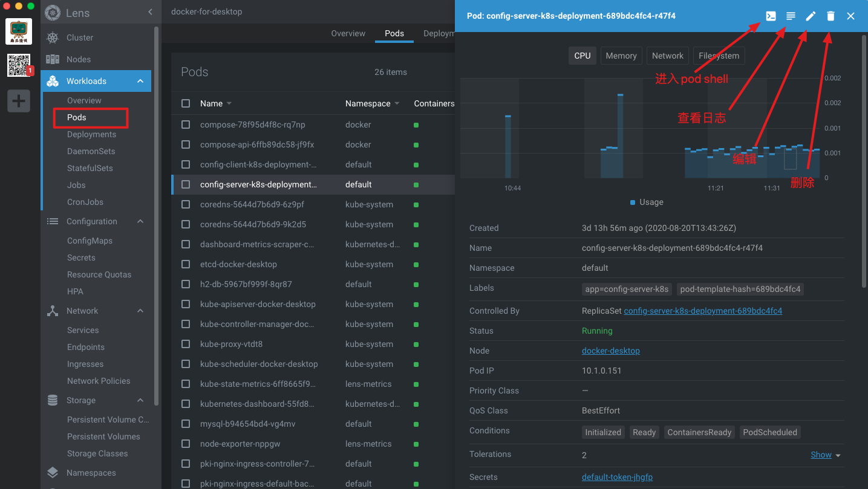The image size is (868, 489).
Task: Open Persistent Volumes under Storage
Action: tap(103, 436)
